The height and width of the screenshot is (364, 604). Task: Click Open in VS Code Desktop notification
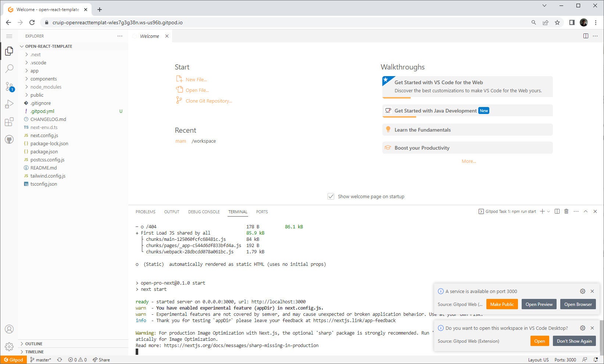(539, 341)
